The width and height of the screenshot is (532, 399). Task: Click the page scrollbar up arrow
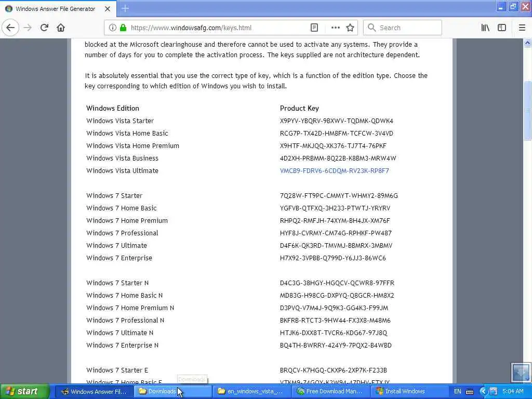(527, 43)
